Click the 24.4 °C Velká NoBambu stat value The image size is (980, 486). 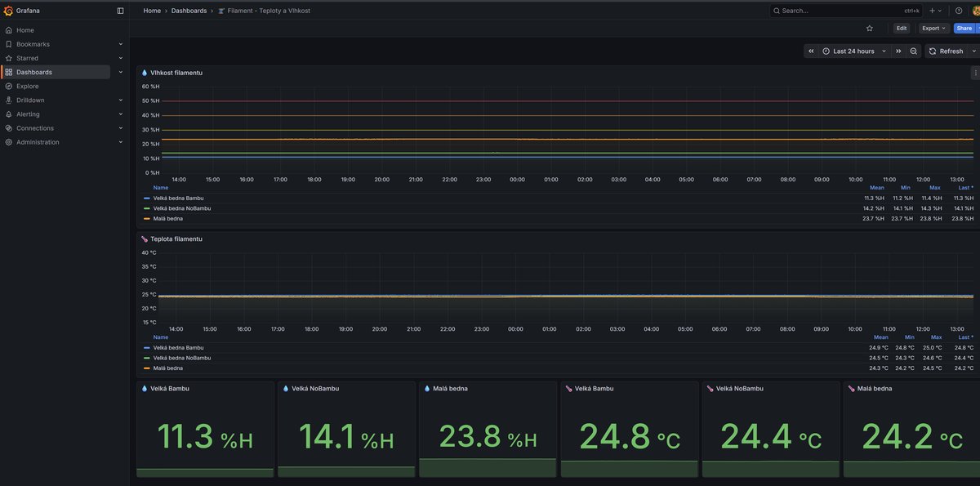771,436
